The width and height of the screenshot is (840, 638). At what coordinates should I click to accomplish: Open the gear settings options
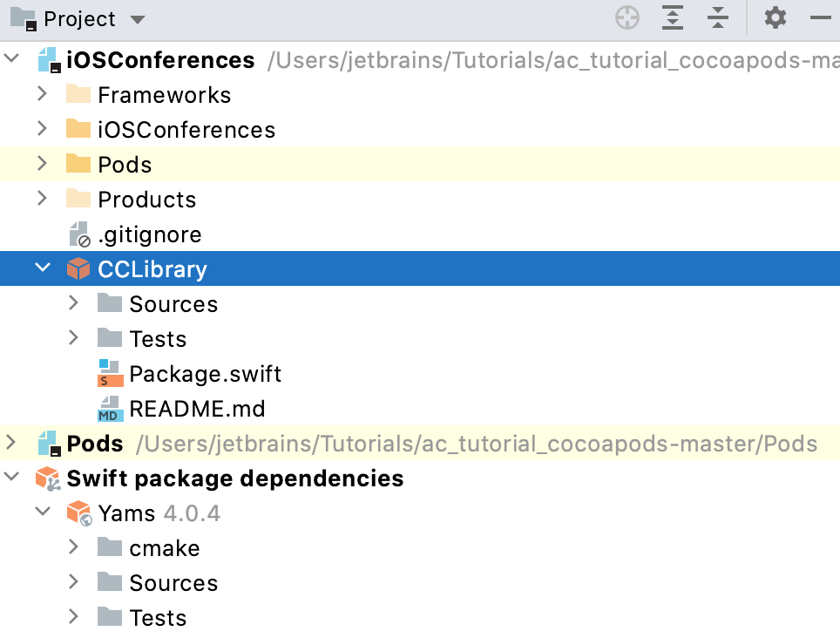pos(775,18)
